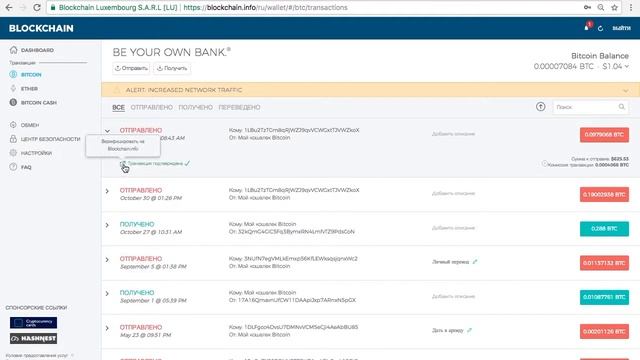Image resolution: width=640 pixels, height=360 pixels.
Task: Click the refresh icon in Blockchain header
Action: pyautogui.click(x=600, y=28)
